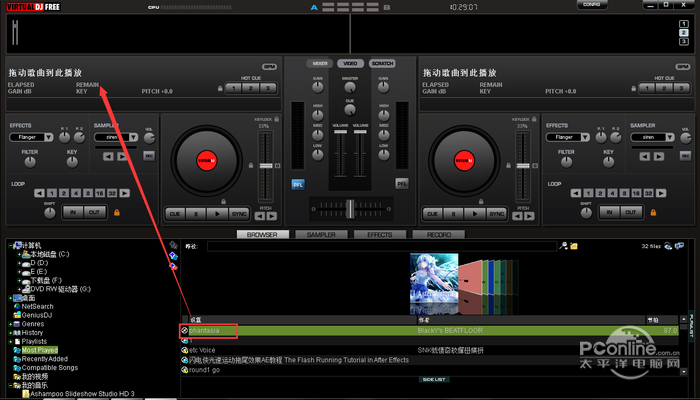Viewport: 700px width, 400px height.
Task: Open the vertical PLAYLIST side panel
Action: click(x=692, y=328)
